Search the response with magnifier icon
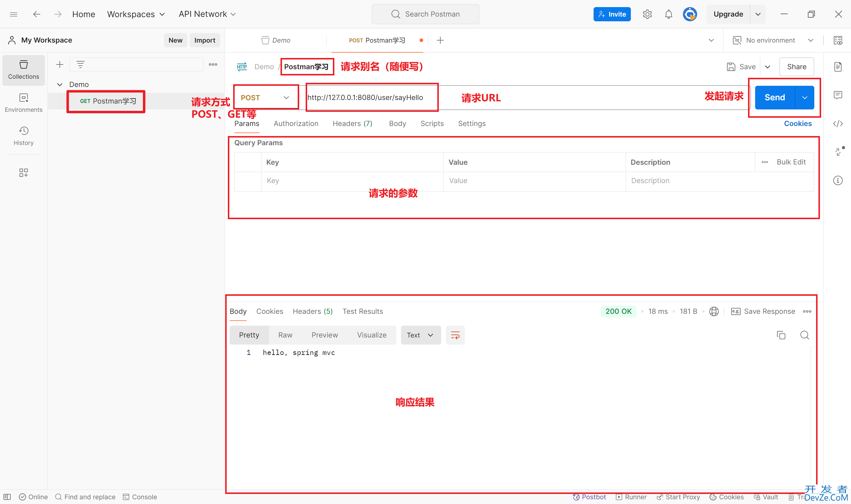The image size is (851, 504). pos(805,335)
